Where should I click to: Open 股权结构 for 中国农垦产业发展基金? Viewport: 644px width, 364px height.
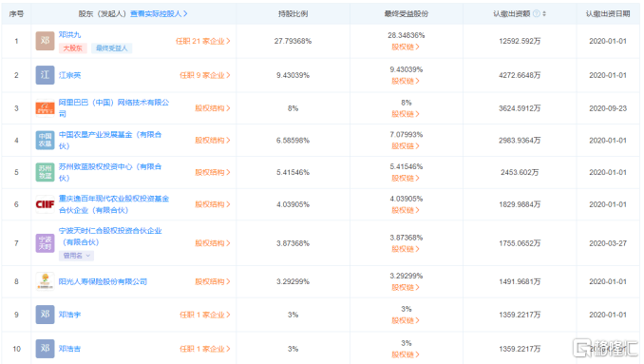point(213,140)
